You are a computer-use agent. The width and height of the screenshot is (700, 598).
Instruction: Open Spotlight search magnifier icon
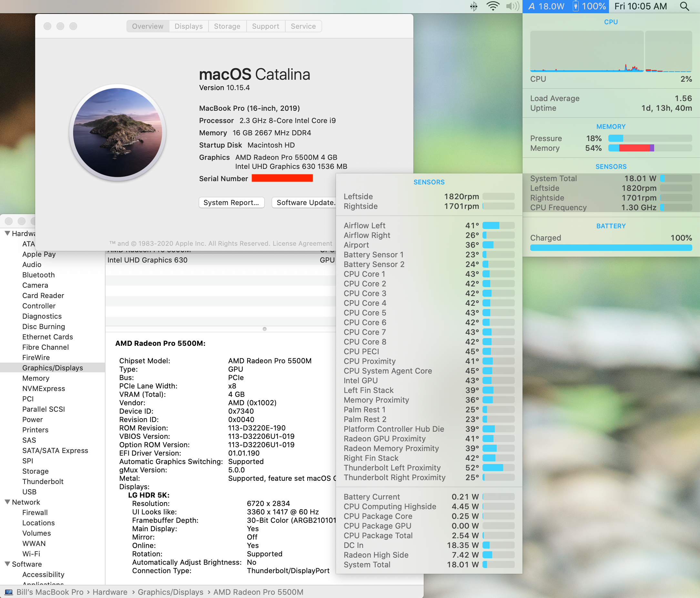(x=685, y=6)
